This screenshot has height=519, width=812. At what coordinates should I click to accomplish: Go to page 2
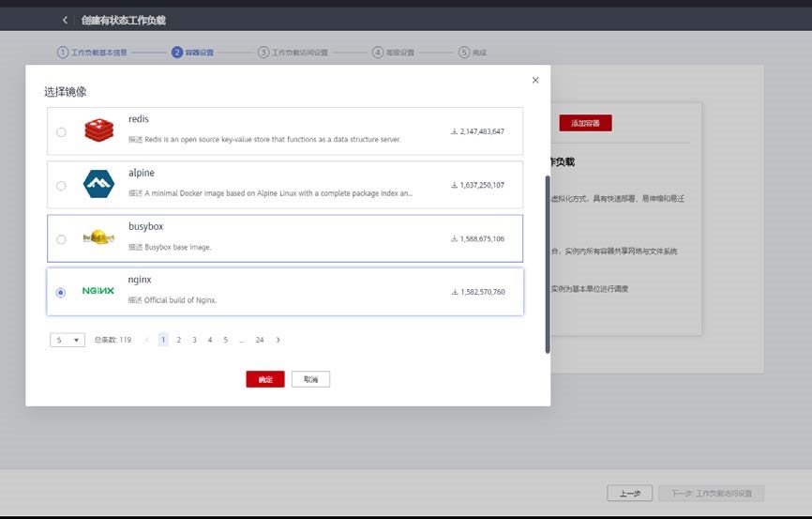pyautogui.click(x=179, y=340)
